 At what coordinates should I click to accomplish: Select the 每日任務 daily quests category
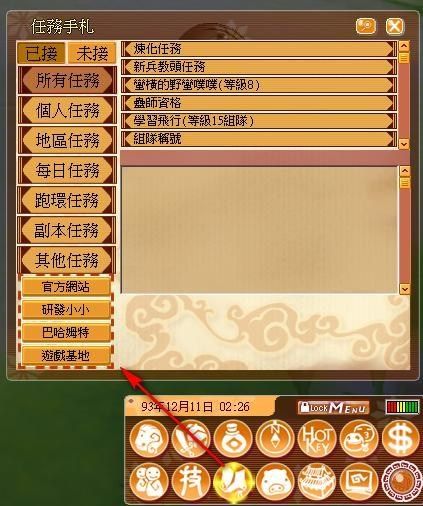click(x=67, y=170)
